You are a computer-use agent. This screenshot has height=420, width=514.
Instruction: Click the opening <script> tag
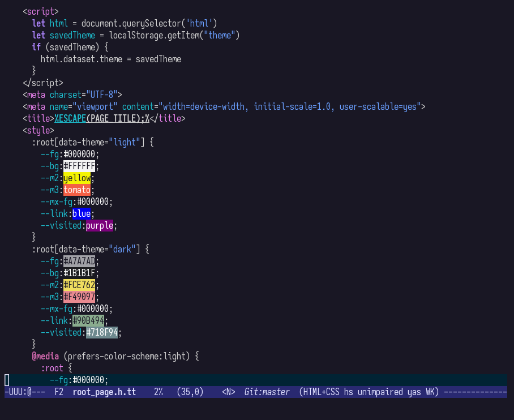pos(41,11)
